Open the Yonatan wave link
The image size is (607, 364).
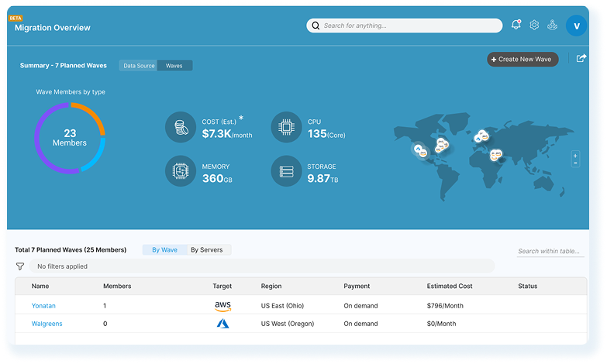pyautogui.click(x=43, y=306)
